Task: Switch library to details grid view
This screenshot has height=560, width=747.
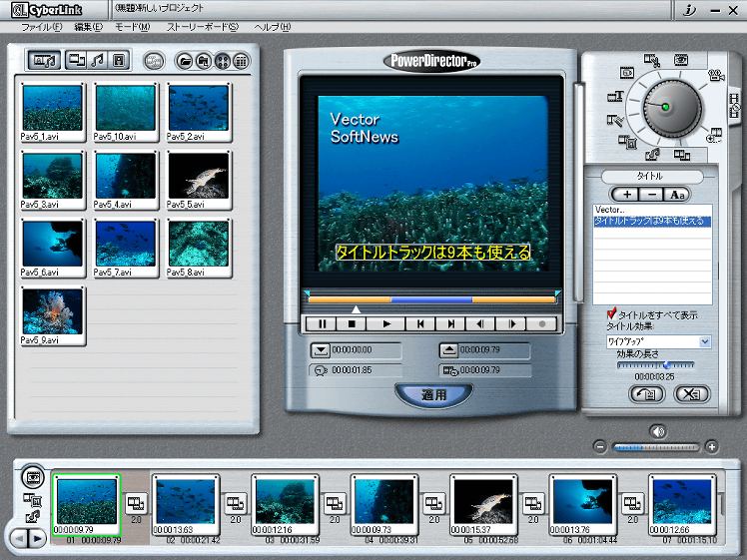Action: [242, 61]
